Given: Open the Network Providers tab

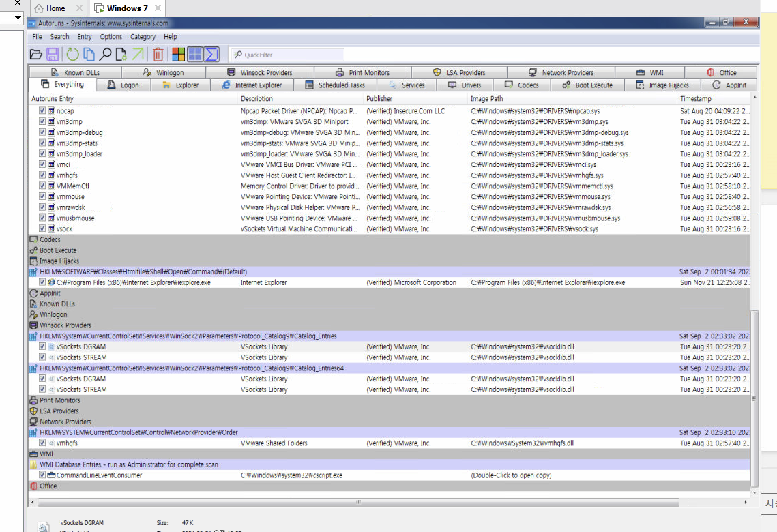Looking at the screenshot, I should (561, 72).
